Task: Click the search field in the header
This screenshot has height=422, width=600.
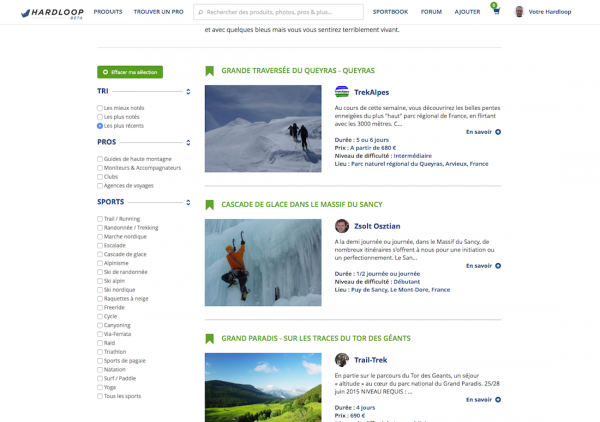Action: point(279,12)
